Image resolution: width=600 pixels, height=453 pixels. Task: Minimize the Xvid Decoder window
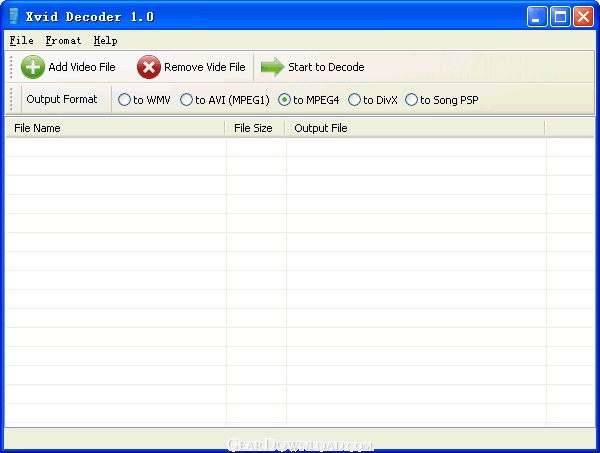coord(537,16)
